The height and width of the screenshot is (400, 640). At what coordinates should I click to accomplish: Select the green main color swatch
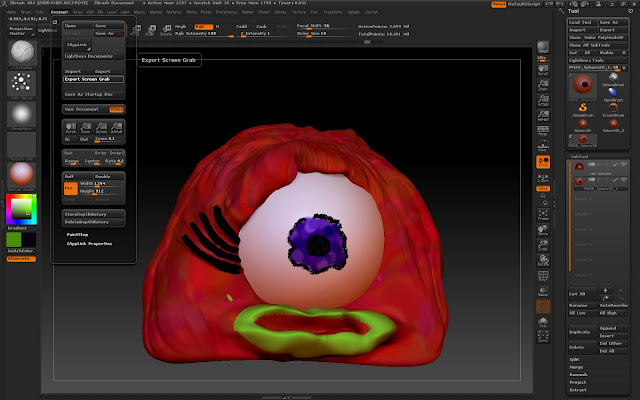(x=13, y=240)
